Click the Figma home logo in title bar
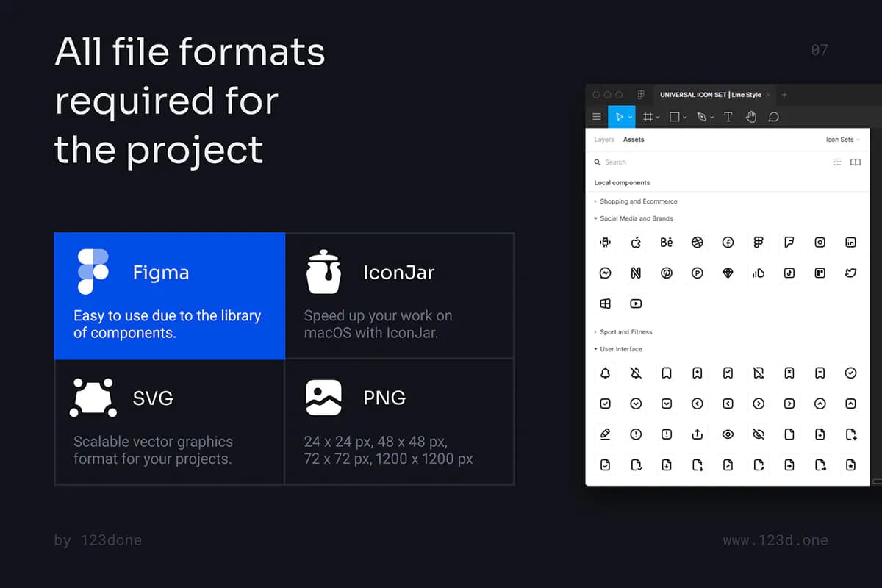 (641, 95)
